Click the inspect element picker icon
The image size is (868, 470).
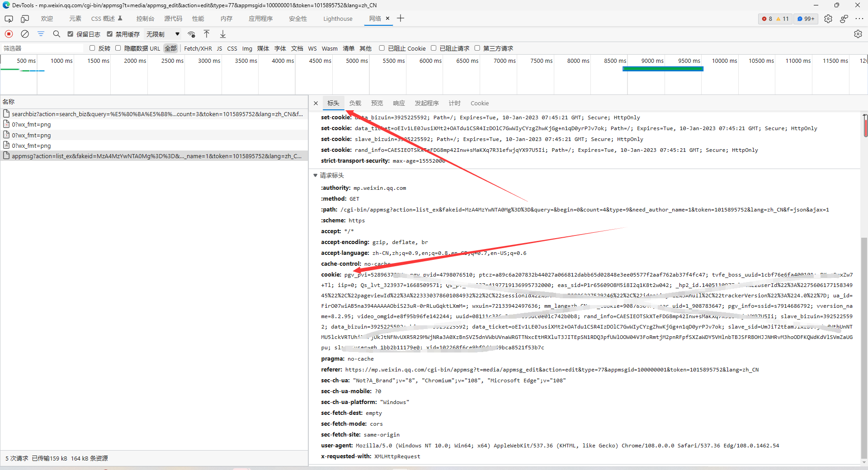[9, 19]
